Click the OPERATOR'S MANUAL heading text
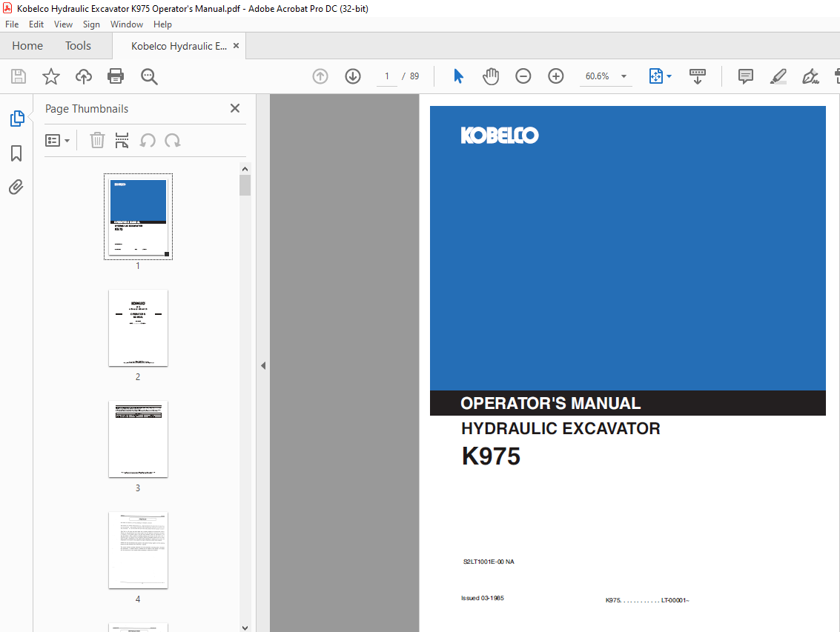Screen dimensions: 840x632 [550, 403]
